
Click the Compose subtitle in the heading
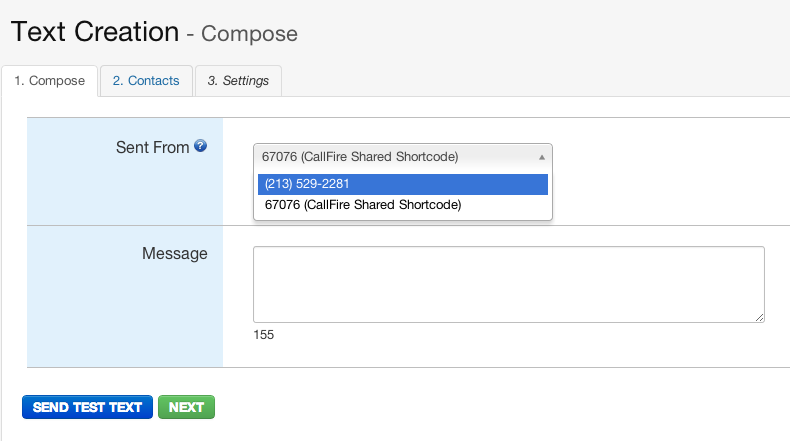249,34
